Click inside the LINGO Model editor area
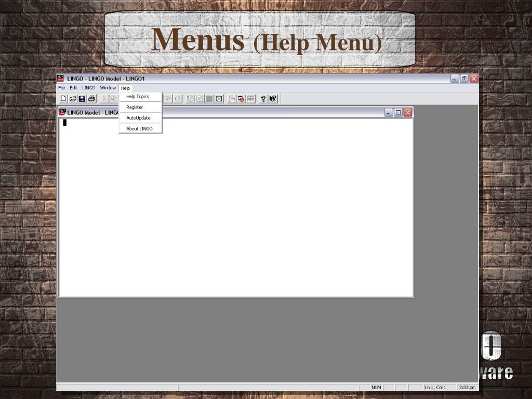Image resolution: width=532 pixels, height=399 pixels. pos(236,208)
